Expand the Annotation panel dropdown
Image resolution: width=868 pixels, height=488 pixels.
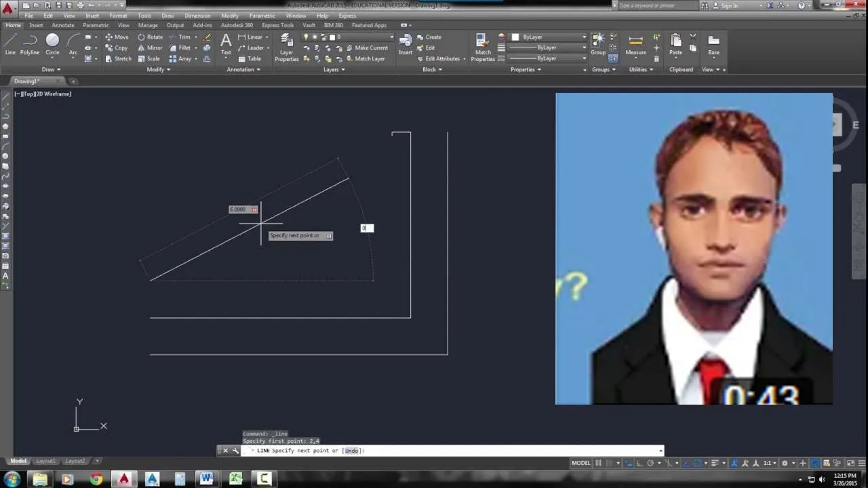pyautogui.click(x=243, y=69)
